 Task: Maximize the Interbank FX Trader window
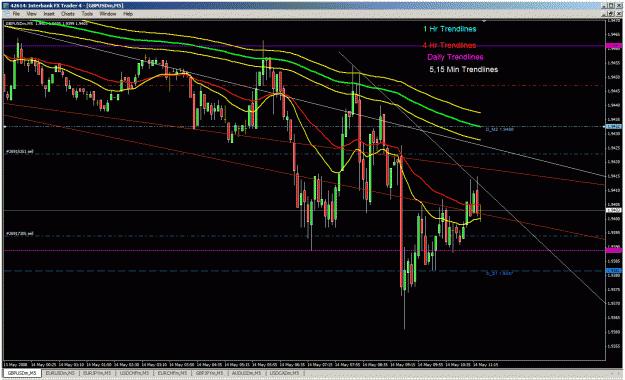click(611, 6)
